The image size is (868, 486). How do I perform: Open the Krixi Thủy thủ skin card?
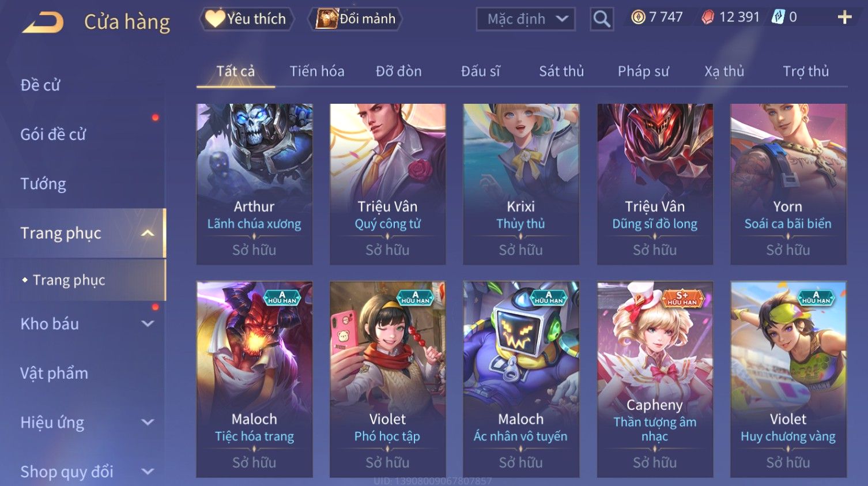tap(521, 184)
